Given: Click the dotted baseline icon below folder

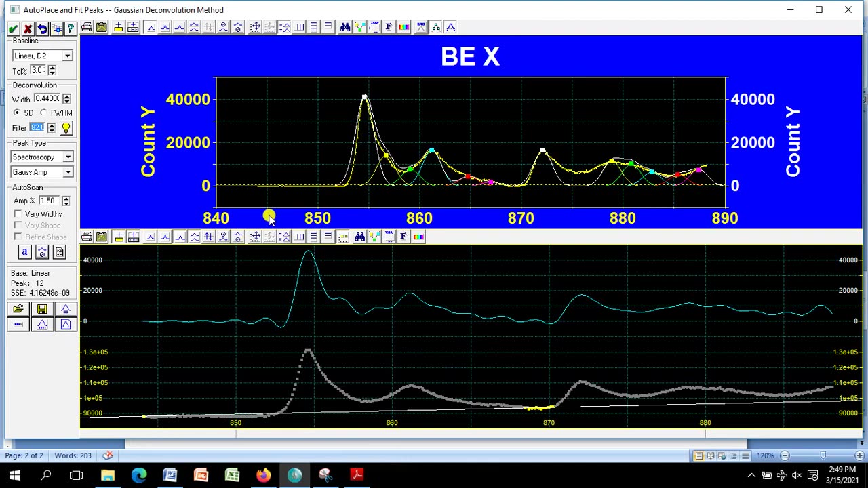Looking at the screenshot, I should pos(18,325).
